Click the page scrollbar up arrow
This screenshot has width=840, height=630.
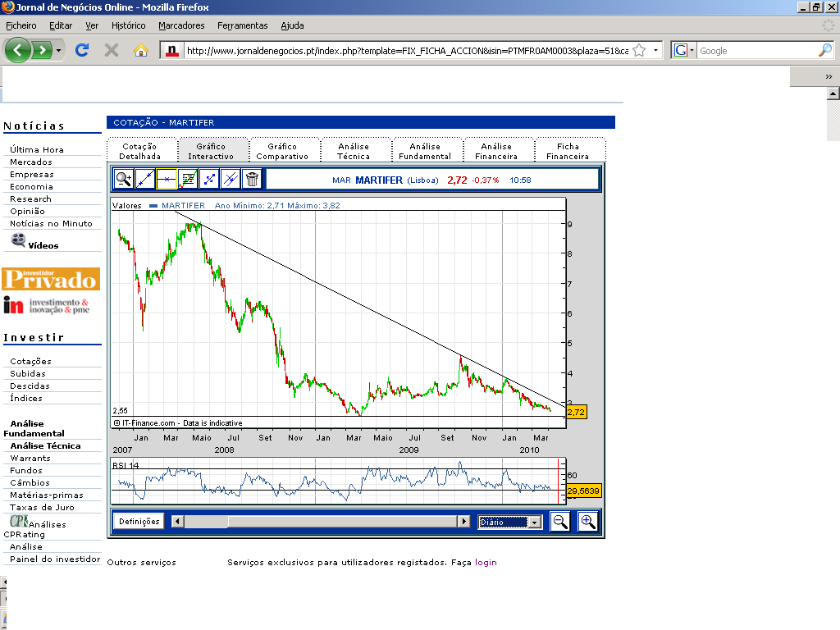[833, 94]
